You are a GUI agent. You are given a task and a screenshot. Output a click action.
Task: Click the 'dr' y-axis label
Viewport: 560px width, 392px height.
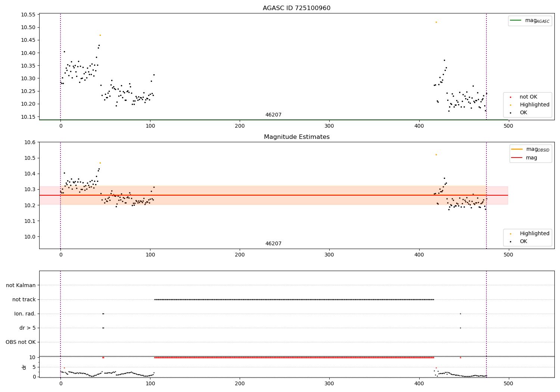tap(24, 367)
